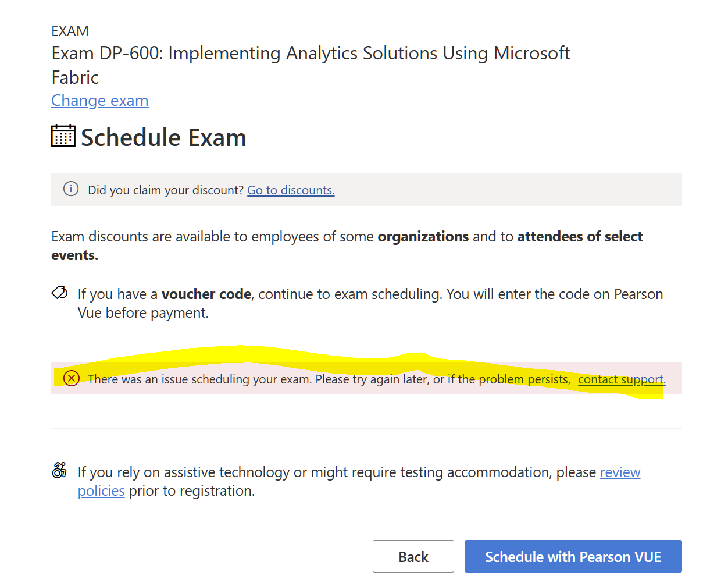The height and width of the screenshot is (583, 728).
Task: Click the Schedule Exam heading
Action: pyautogui.click(x=163, y=138)
